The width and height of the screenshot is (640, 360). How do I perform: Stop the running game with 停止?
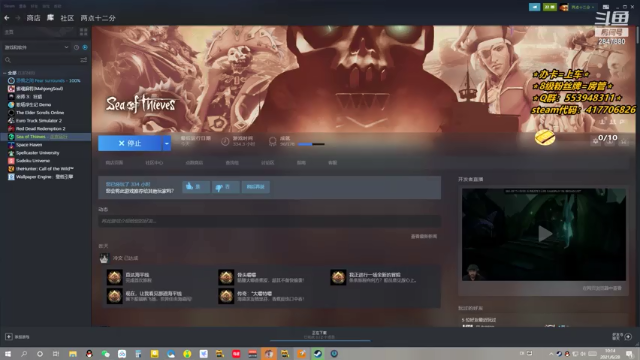tap(130, 143)
